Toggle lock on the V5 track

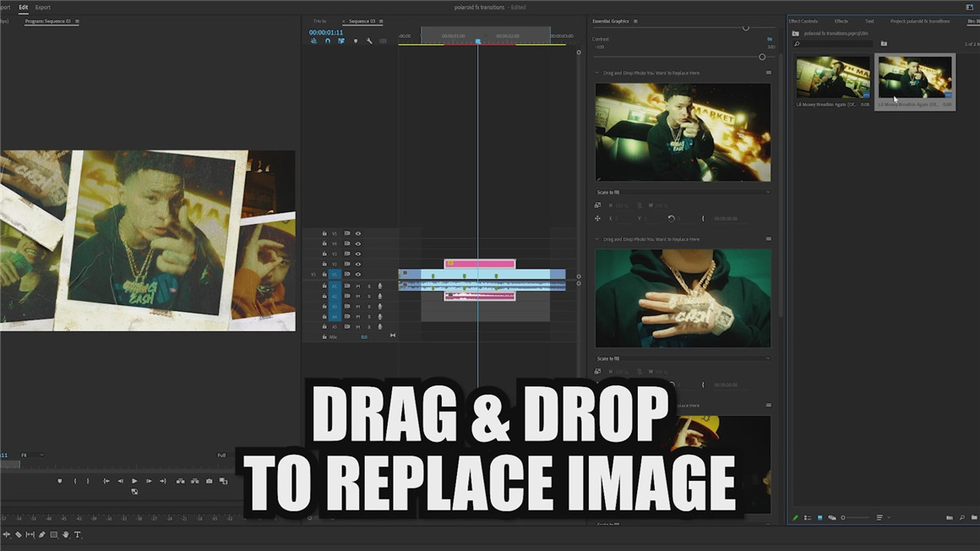(x=324, y=233)
